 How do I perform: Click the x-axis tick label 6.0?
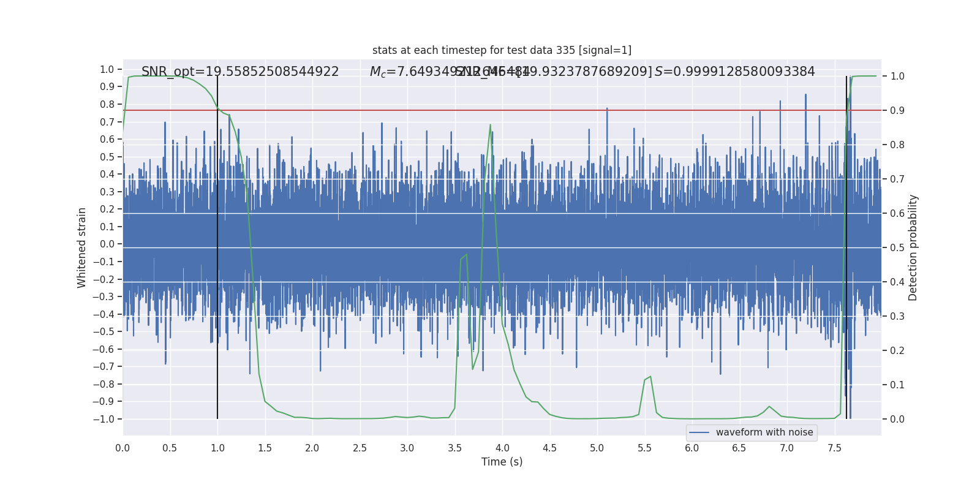[x=692, y=448]
